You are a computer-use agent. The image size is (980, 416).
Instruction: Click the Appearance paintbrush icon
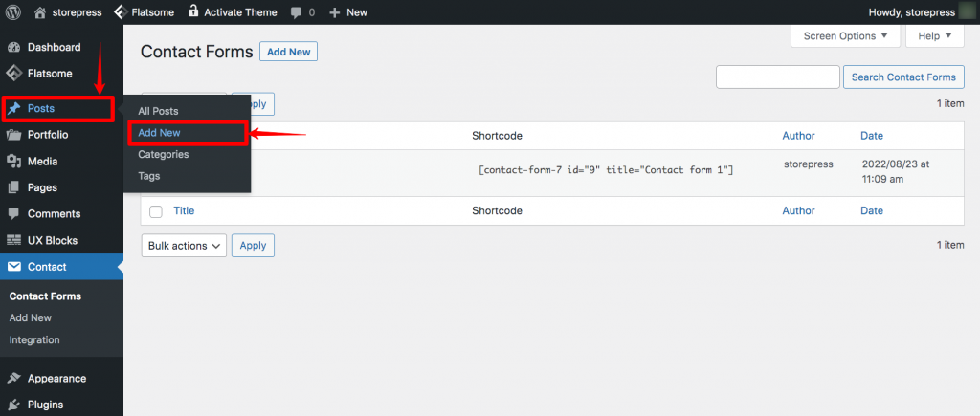pyautogui.click(x=13, y=379)
